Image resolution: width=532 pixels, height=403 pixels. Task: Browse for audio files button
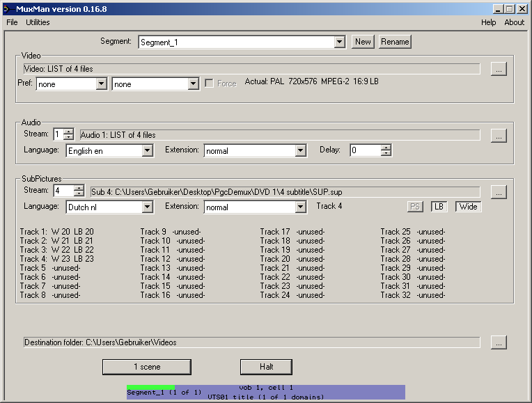point(499,136)
